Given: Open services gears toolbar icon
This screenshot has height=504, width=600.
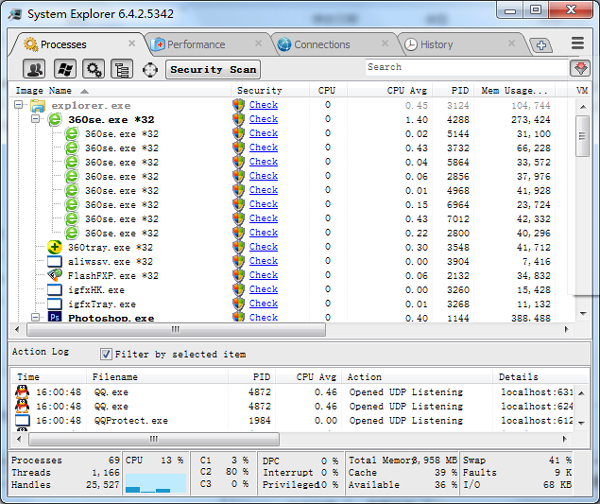Looking at the screenshot, I should 94,69.
